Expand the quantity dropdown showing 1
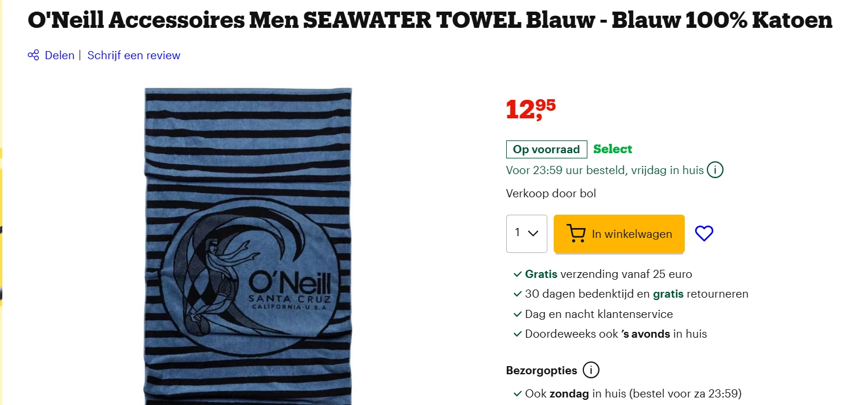The image size is (868, 405). (x=526, y=234)
